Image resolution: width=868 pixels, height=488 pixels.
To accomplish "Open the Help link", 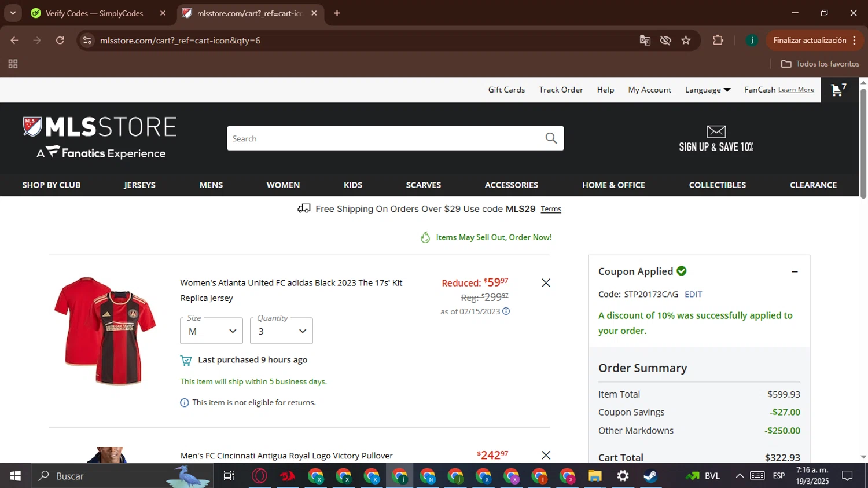I will [x=605, y=90].
